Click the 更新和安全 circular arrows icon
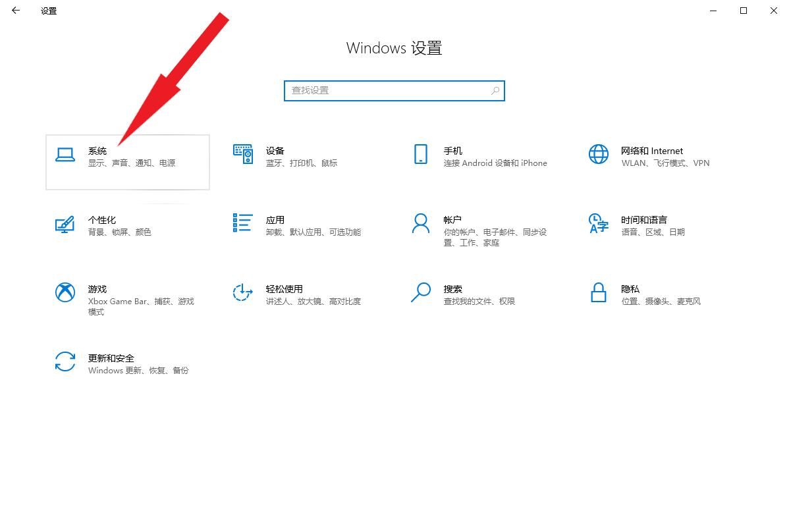 pyautogui.click(x=65, y=361)
